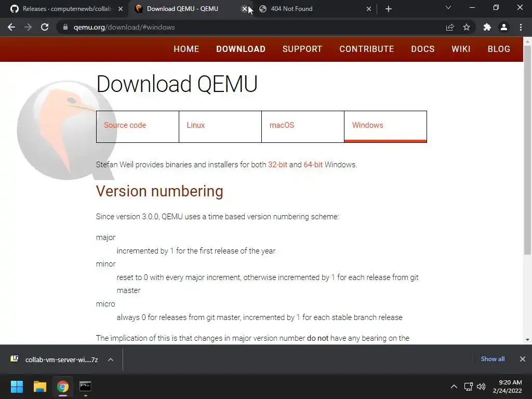Open the Chrome three-dot menu
532x399 pixels.
click(521, 27)
